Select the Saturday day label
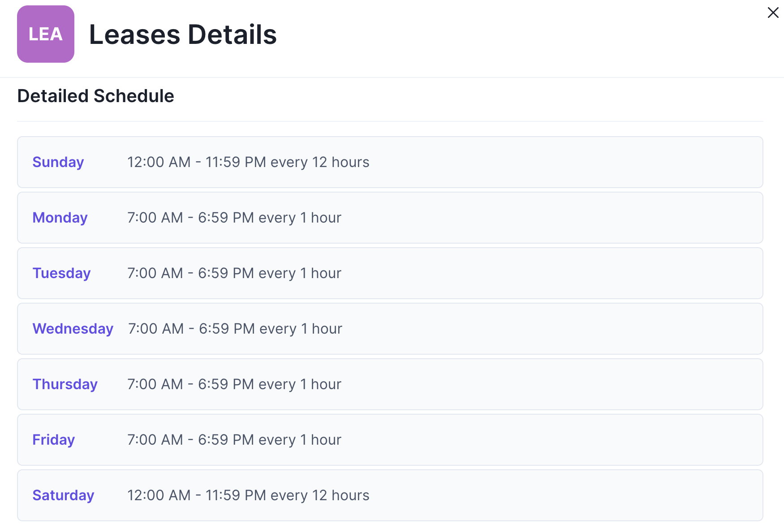Image resolution: width=784 pixels, height=532 pixels. click(x=63, y=495)
